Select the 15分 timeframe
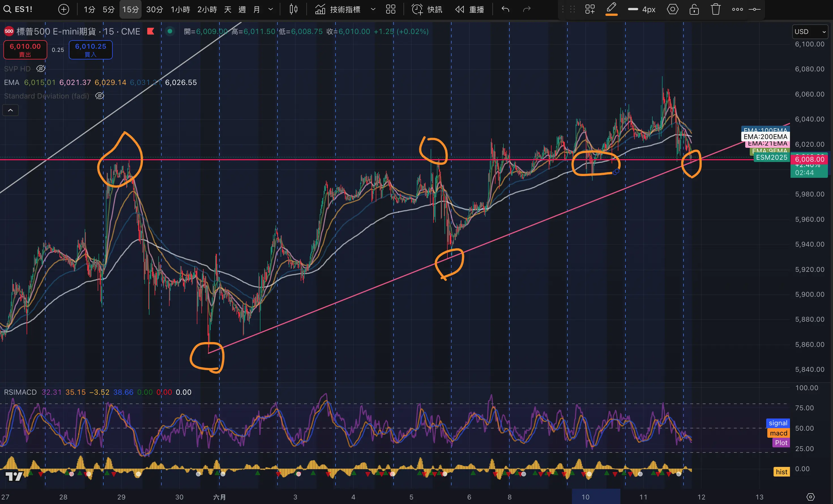The height and width of the screenshot is (504, 833). coord(131,9)
